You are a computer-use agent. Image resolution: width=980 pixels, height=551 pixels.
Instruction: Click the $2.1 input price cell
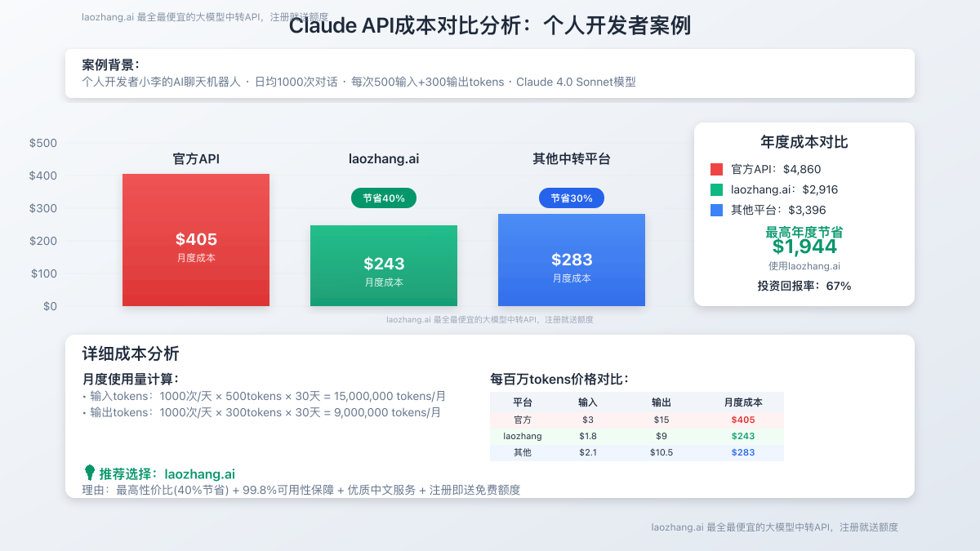[588, 452]
